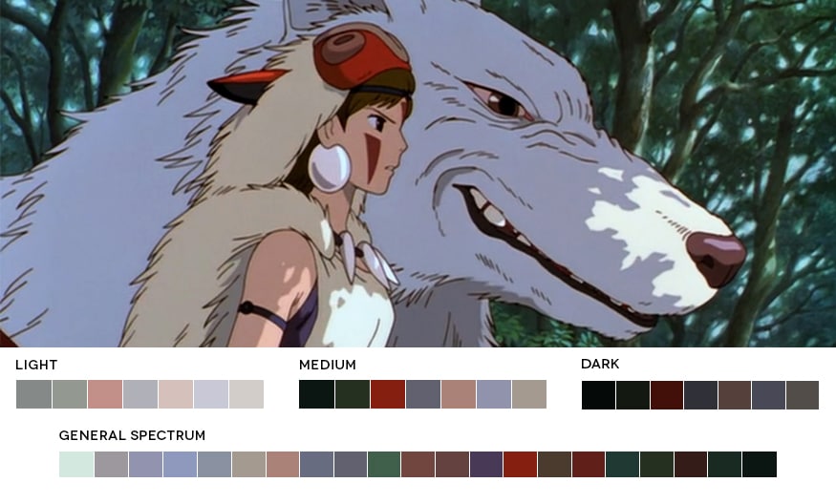Click the mint green first General Spectrum swatch
The width and height of the screenshot is (836, 504).
[76, 464]
